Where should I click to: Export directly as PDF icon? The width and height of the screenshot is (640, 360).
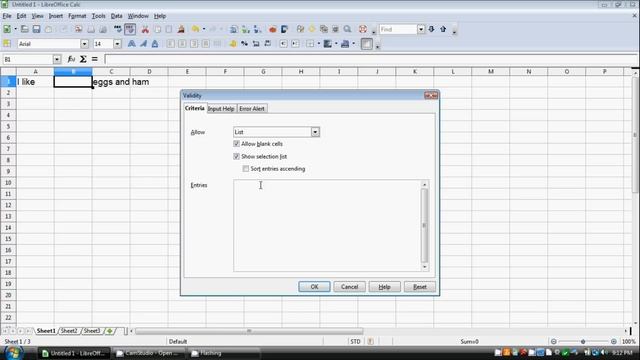pos(78,29)
